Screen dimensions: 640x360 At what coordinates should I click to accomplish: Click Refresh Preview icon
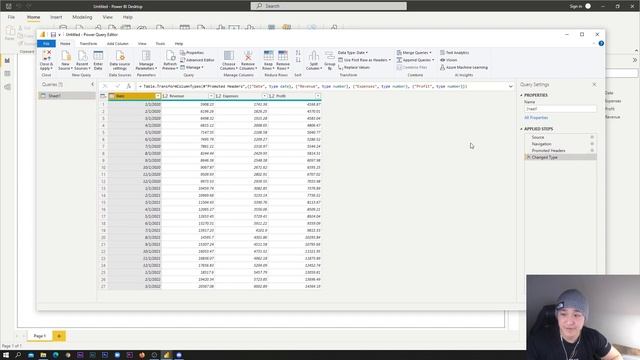coord(170,56)
